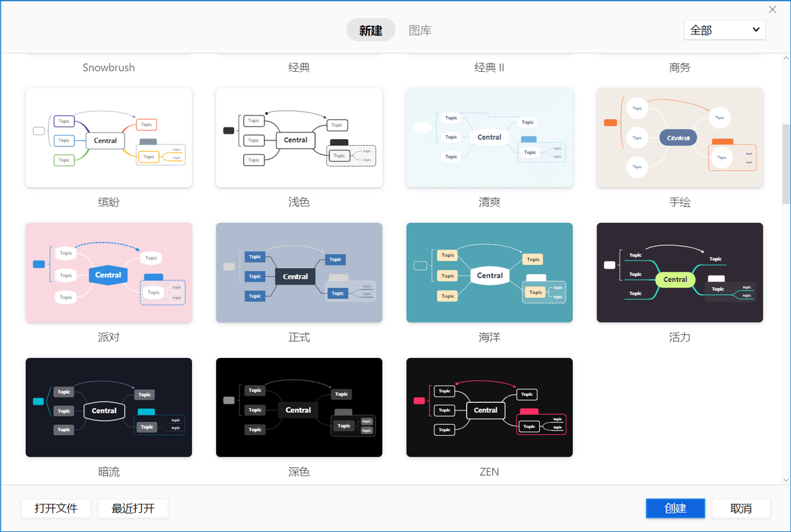Click the 打开文件 button
This screenshot has width=791, height=532.
coord(56,508)
